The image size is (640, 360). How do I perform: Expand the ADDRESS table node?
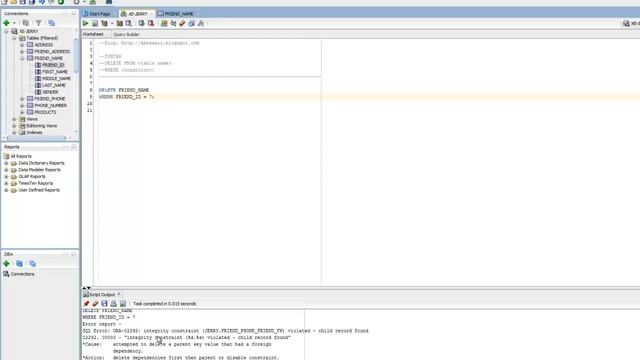coord(22,45)
